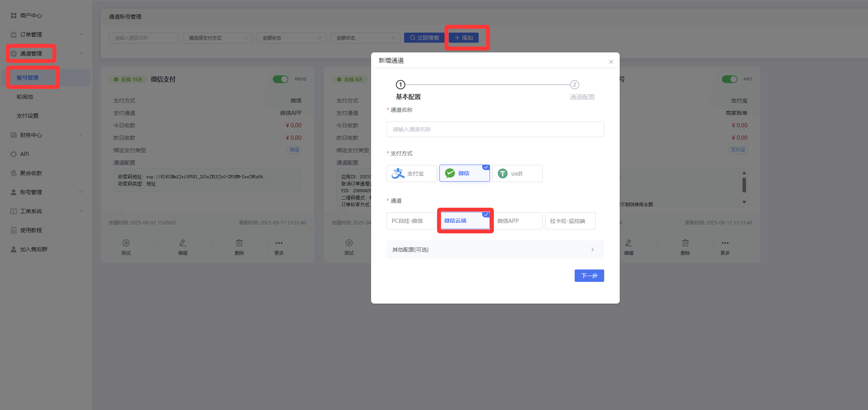Viewport: 868px width, 410px height.
Task: Click the 通道名称 input field in dialog
Action: pos(495,129)
